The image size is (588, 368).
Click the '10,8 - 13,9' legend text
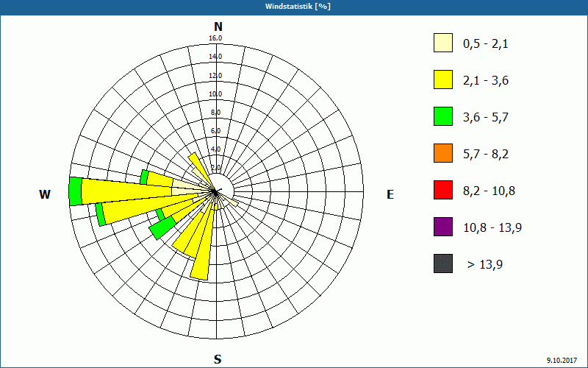492,228
